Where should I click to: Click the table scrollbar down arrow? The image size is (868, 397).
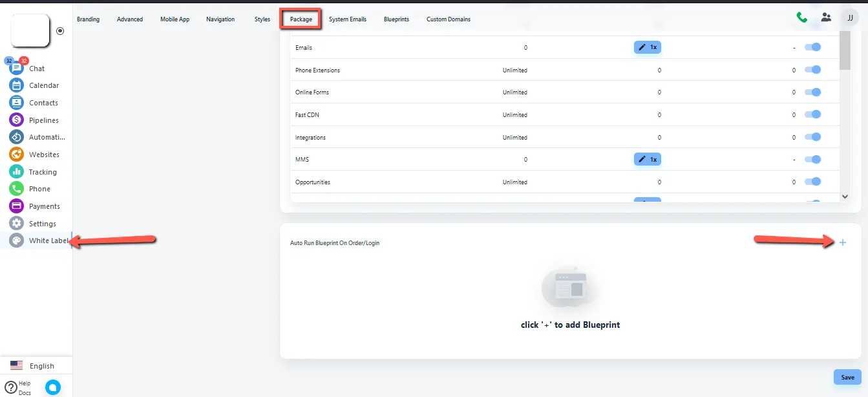click(845, 196)
